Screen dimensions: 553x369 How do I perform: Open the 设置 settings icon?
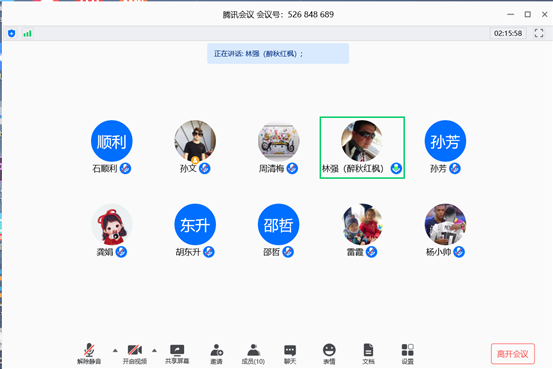pyautogui.click(x=407, y=350)
